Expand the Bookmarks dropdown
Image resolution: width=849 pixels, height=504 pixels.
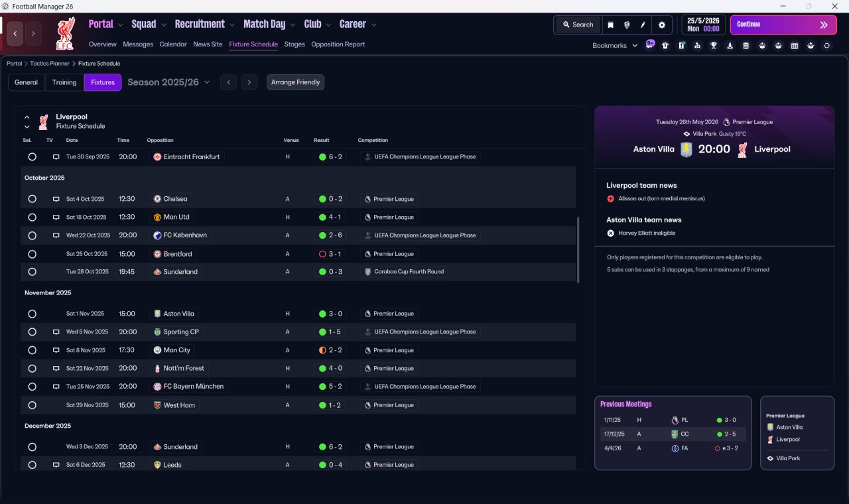click(x=635, y=46)
